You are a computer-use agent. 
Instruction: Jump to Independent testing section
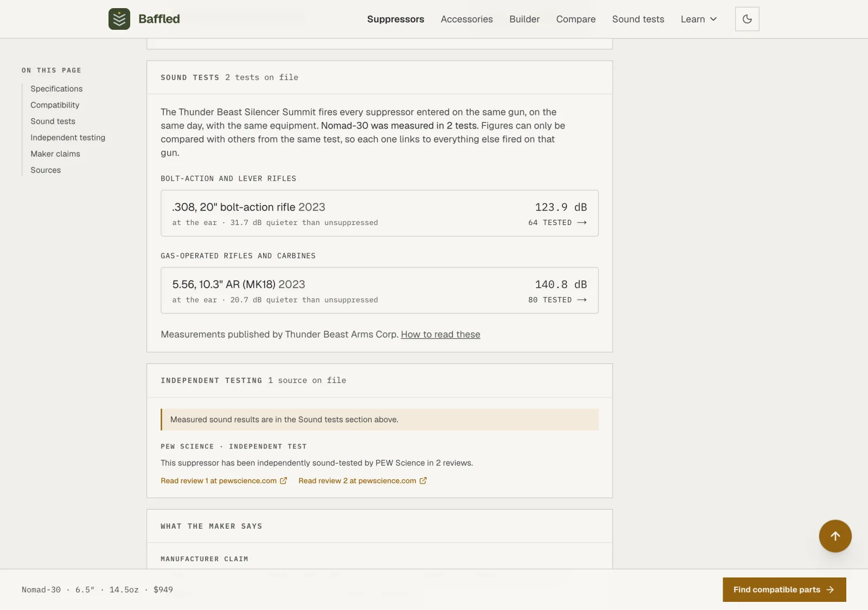click(68, 138)
